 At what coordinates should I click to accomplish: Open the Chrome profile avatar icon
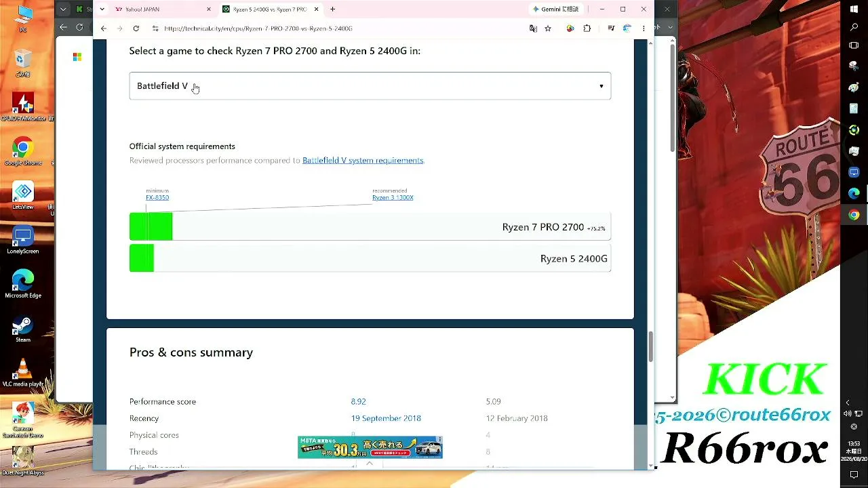tap(627, 28)
